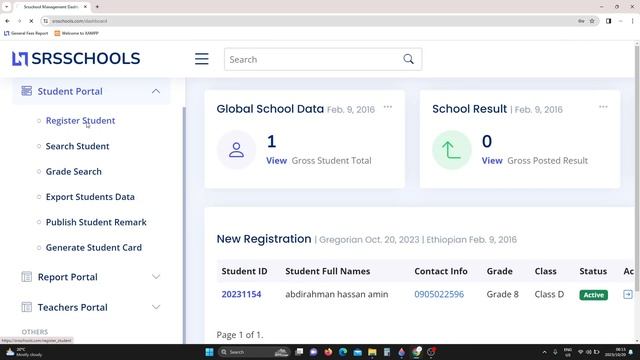The image size is (640, 360).
Task: Open Publish Student Remark page
Action: coord(96,222)
